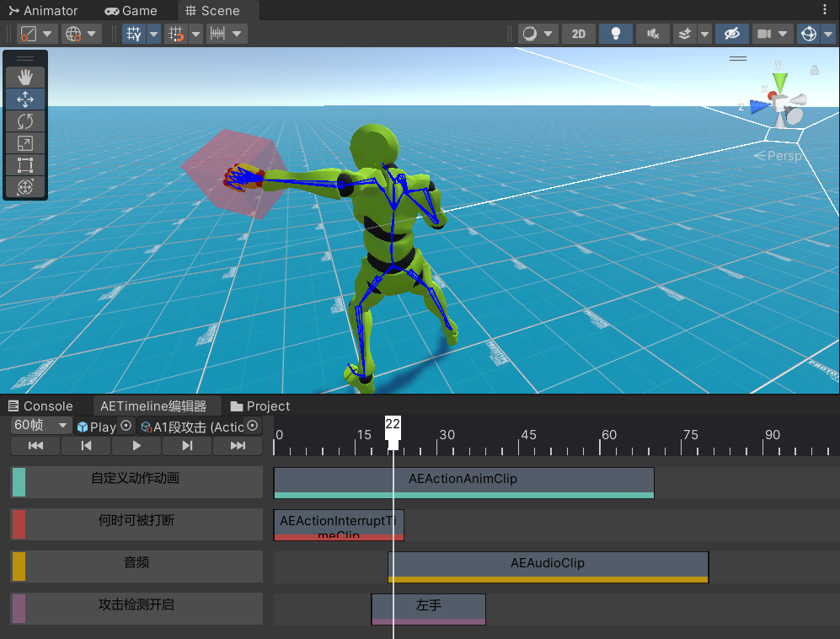The height and width of the screenshot is (639, 840).
Task: Toggle hidden objects visibility eye icon
Action: [732, 34]
